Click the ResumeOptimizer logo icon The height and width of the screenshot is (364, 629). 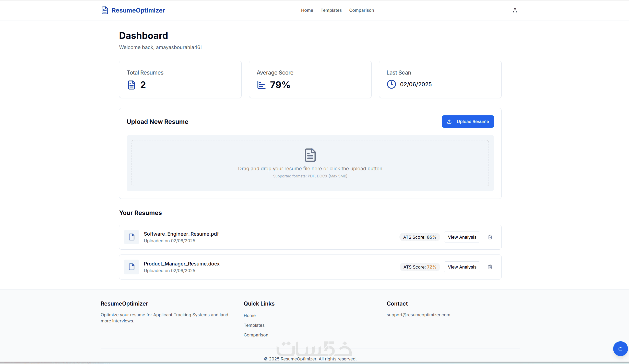tap(105, 10)
